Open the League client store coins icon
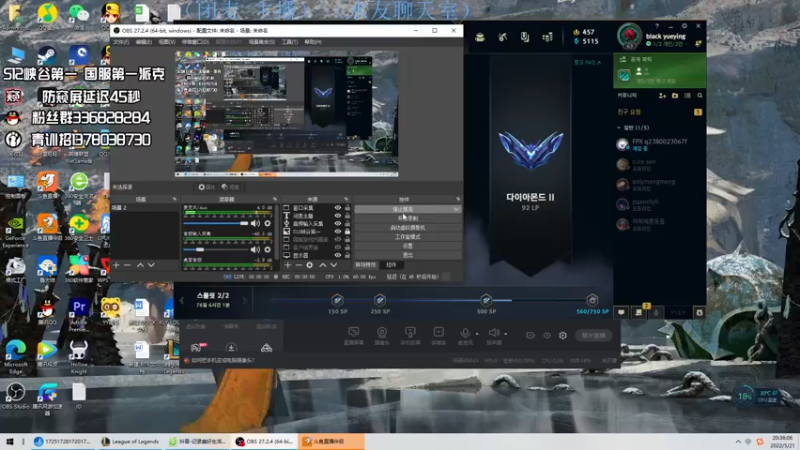This screenshot has width=800, height=450. (x=547, y=37)
